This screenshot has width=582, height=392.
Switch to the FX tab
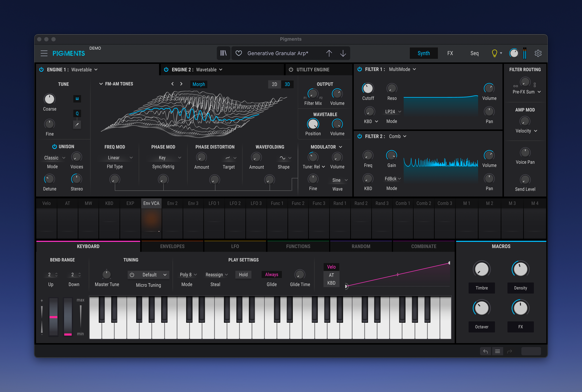(x=450, y=53)
